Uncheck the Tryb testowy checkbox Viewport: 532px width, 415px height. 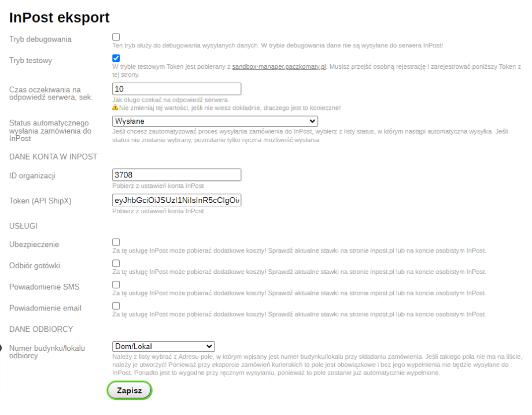(x=116, y=58)
